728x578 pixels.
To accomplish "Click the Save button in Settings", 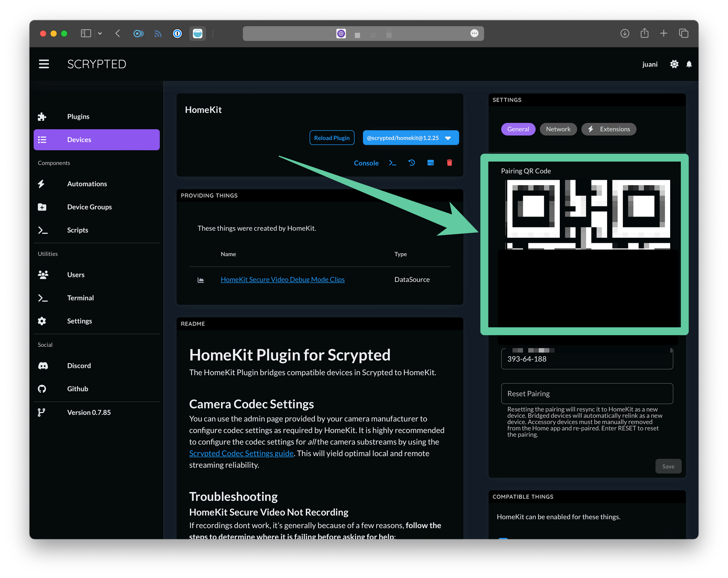I will [668, 466].
